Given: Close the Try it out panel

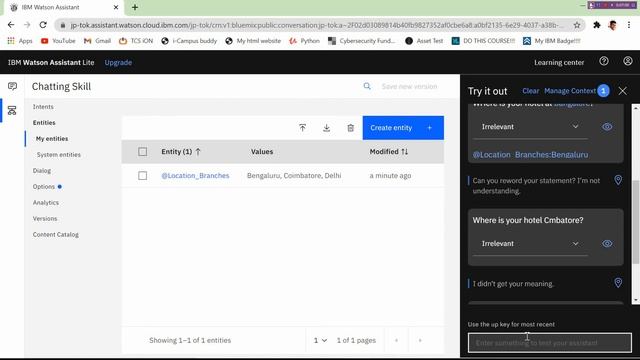Looking at the screenshot, I should pos(622,91).
